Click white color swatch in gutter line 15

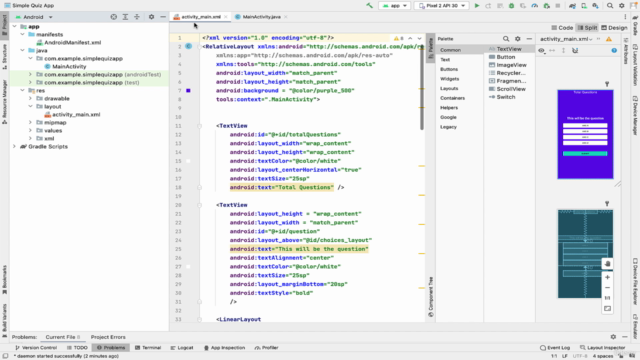188,161
